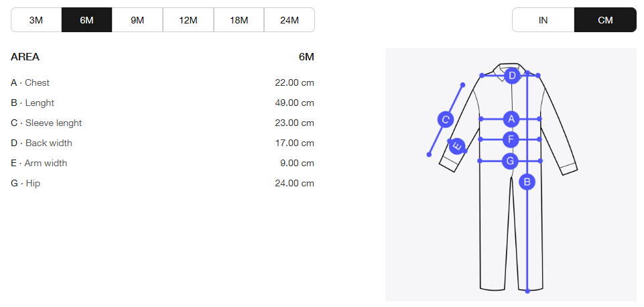The width and height of the screenshot is (644, 307).
Task: Choose the 9M size option
Action: point(137,19)
